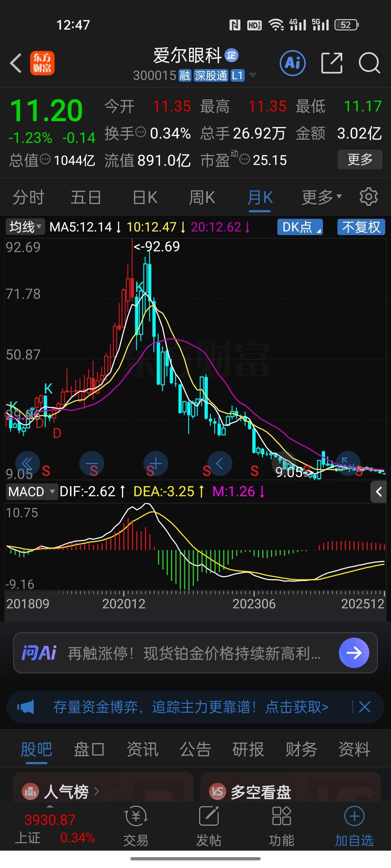
Task: Tap the DIF:-2.62 value
Action: pos(88,492)
